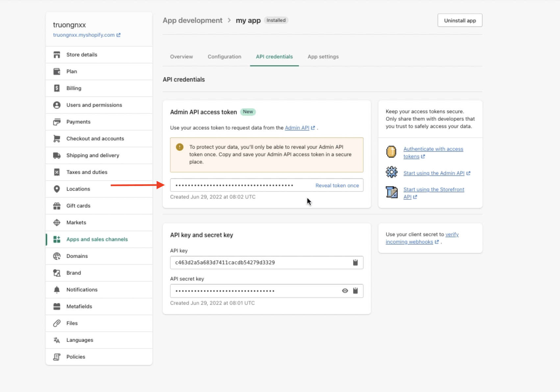Select the API credentials tab
560x392 pixels.
[274, 57]
